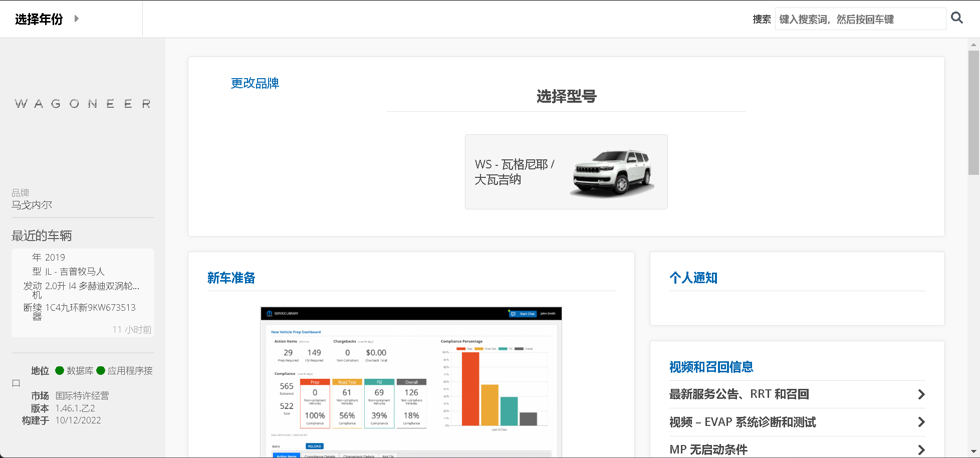Click the red Prep bar in chart
Screen dimensions: 980x458
point(470,389)
